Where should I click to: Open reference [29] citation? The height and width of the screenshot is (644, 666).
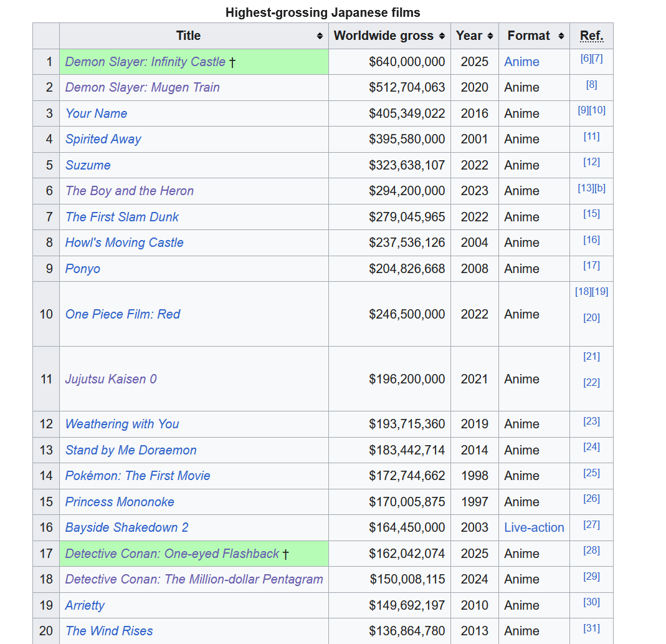[592, 577]
